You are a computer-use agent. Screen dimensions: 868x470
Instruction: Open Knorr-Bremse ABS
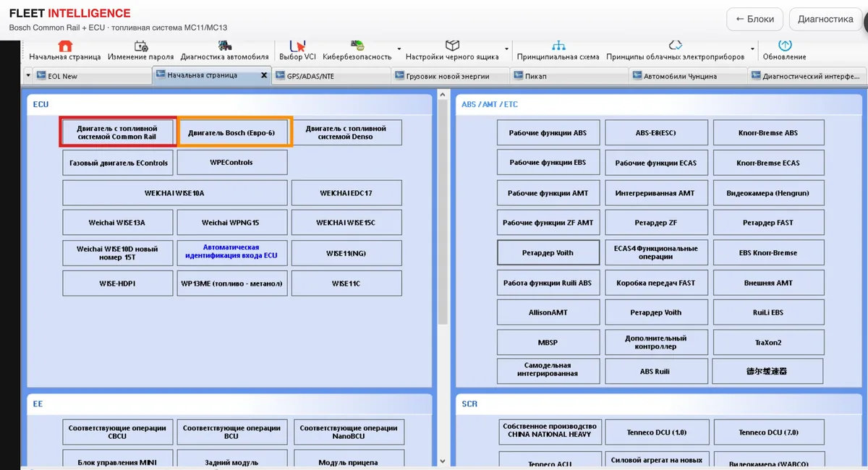coord(768,133)
